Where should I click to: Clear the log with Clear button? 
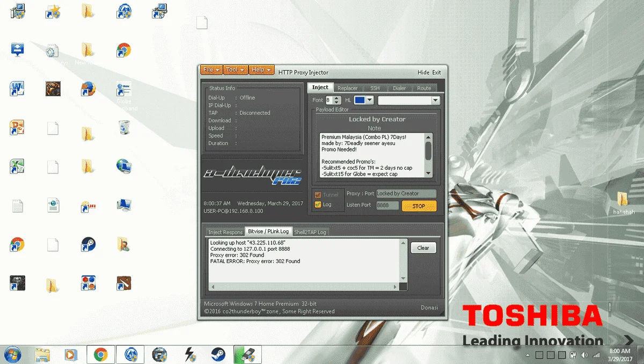click(423, 247)
